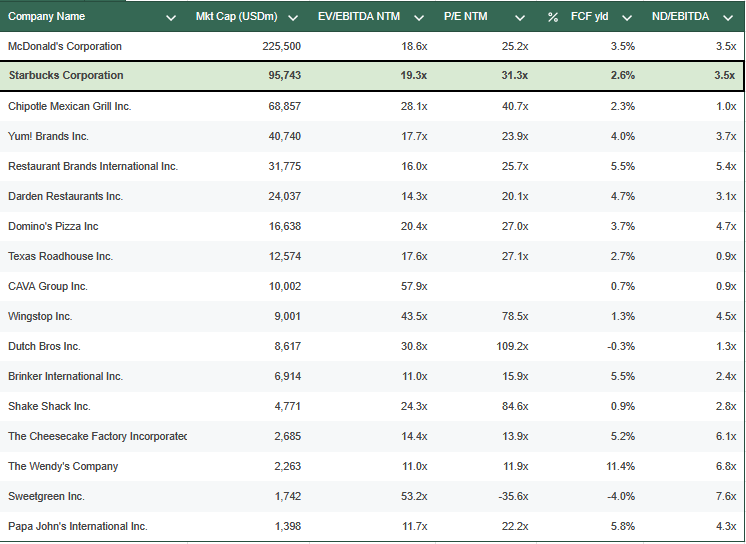The width and height of the screenshot is (746, 544).
Task: Select Darden Restaurants Inc. company name
Action: pos(65,196)
